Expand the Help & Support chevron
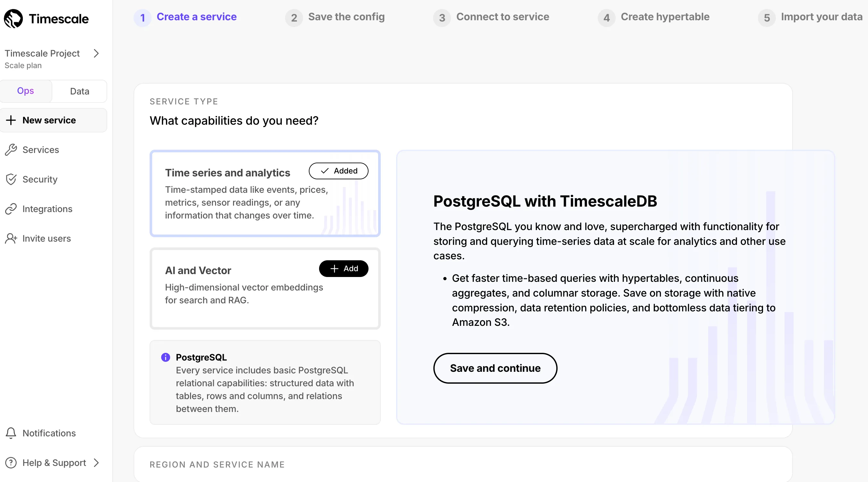868x482 pixels. click(x=96, y=463)
